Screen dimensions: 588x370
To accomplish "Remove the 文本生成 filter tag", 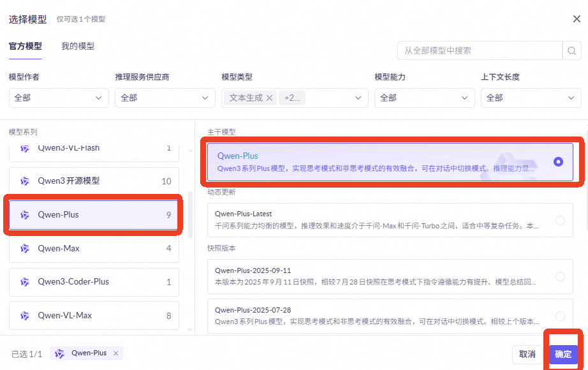I will tap(269, 98).
